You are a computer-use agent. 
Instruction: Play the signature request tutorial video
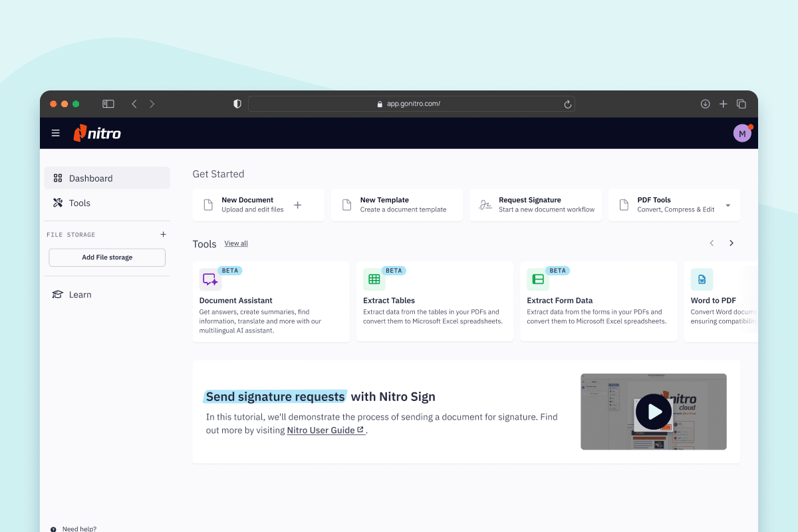pos(654,412)
